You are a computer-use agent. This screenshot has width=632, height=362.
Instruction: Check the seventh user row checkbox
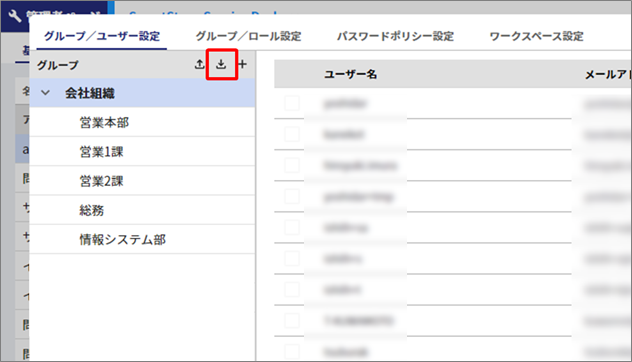[x=292, y=289]
